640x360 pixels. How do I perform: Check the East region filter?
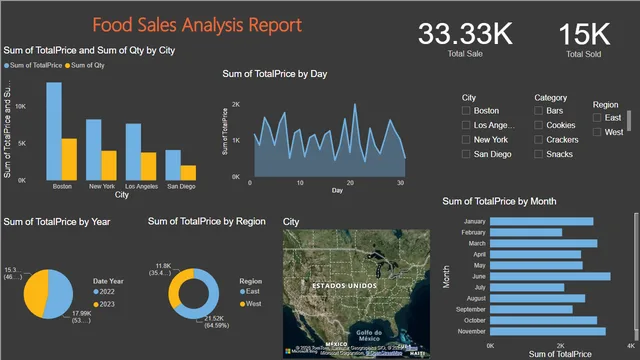coord(597,118)
